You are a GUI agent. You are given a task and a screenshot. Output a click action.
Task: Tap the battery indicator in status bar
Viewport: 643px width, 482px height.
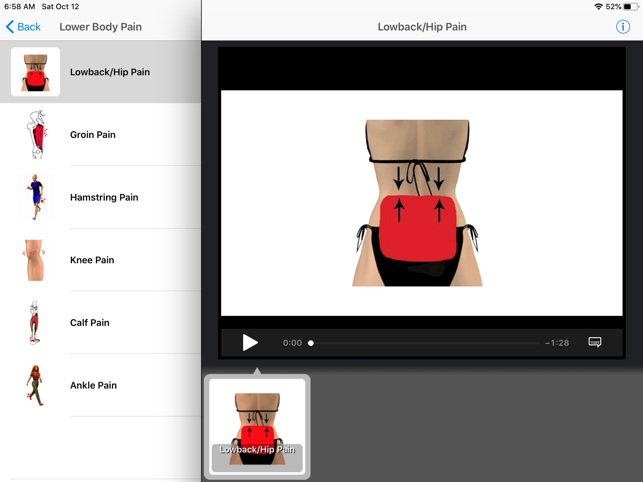[x=631, y=7]
